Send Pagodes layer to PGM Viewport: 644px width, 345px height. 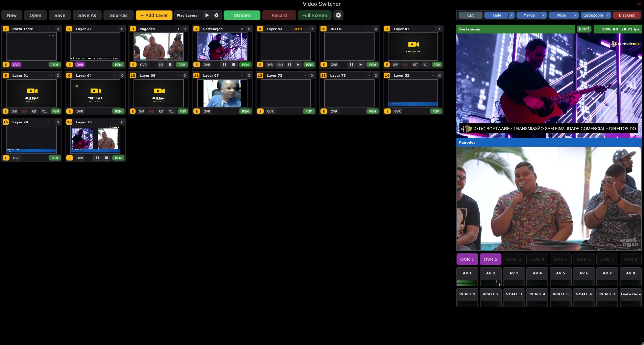coord(182,65)
